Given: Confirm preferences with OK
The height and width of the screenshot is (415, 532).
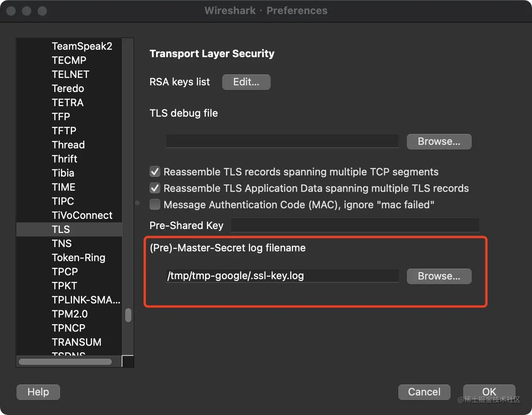Looking at the screenshot, I should click(489, 392).
